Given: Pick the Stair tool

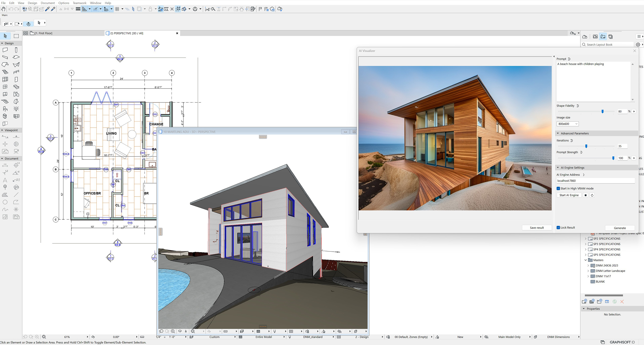Looking at the screenshot, I should (x=5, y=72).
